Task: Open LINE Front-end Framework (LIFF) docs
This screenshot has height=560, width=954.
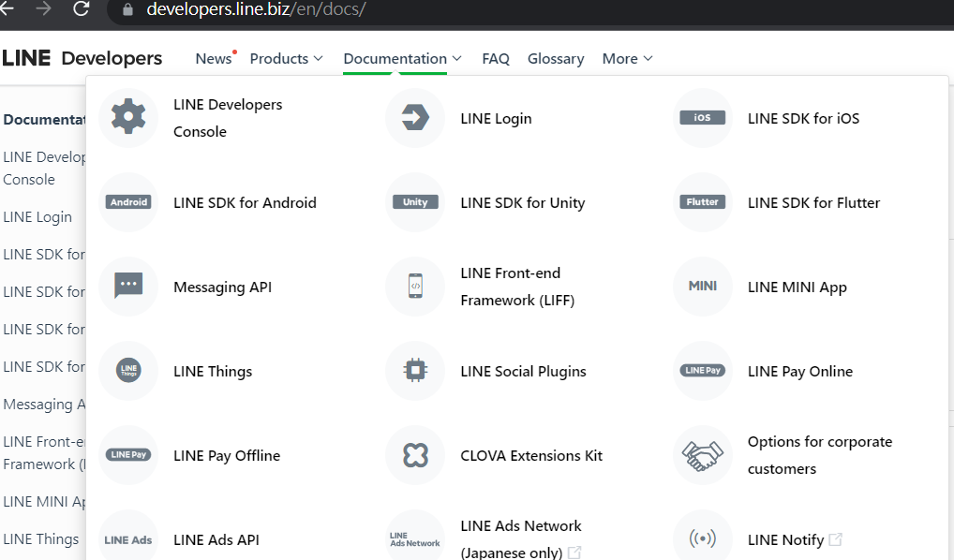Action: (517, 287)
